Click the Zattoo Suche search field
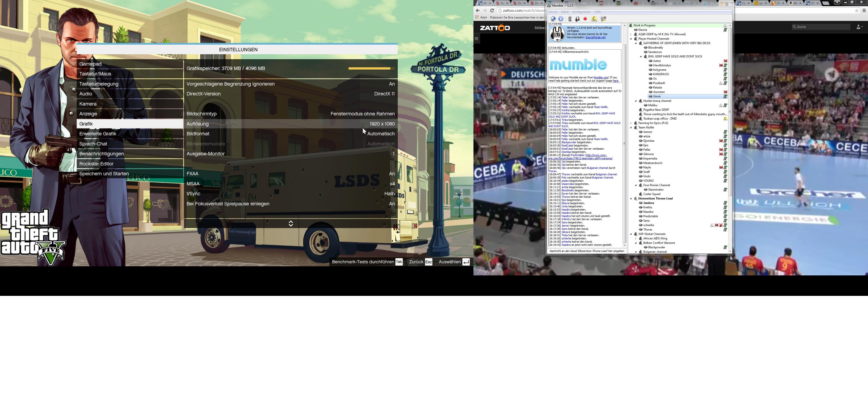The height and width of the screenshot is (412, 868). click(821, 27)
